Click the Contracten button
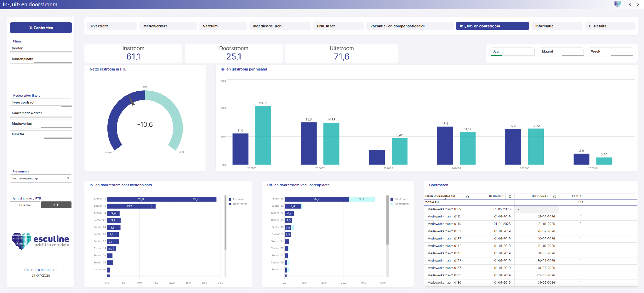 41,28
